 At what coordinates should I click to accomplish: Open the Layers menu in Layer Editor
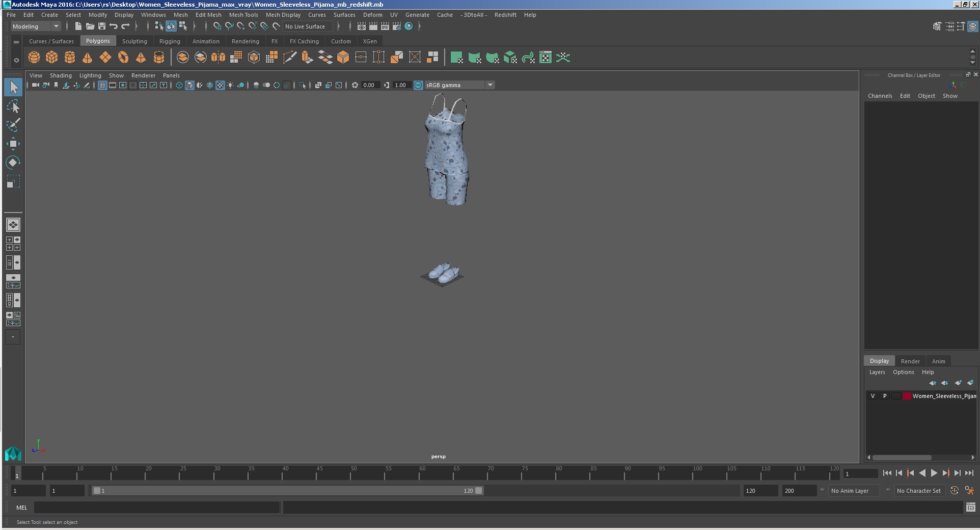[877, 372]
